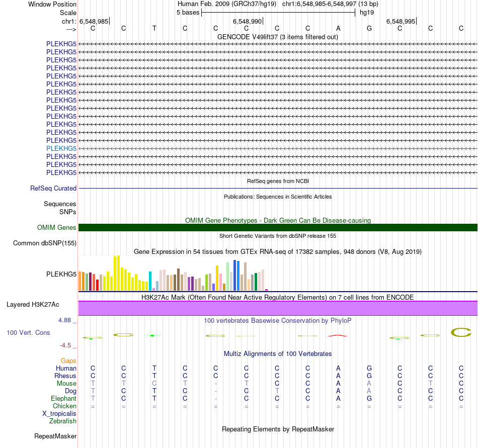Open 'Short Genetic Variants from dbSNP release 155'
The image size is (478, 448).
point(278,236)
